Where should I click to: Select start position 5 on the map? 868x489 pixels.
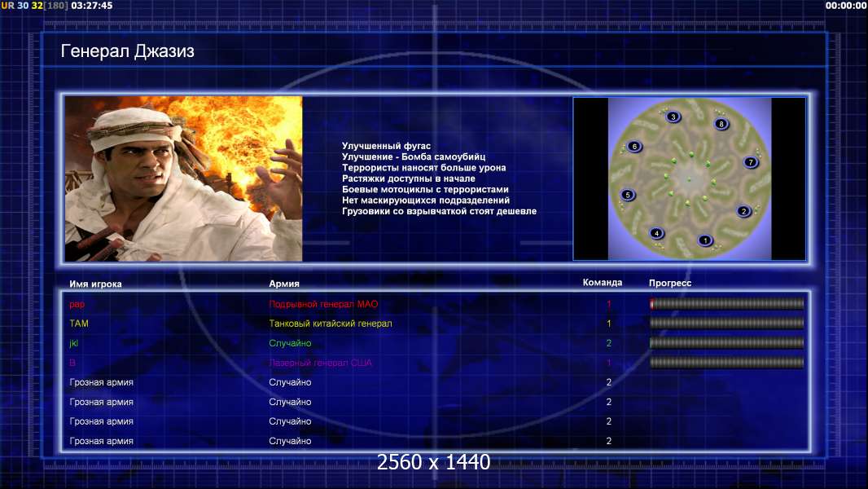[x=628, y=195]
